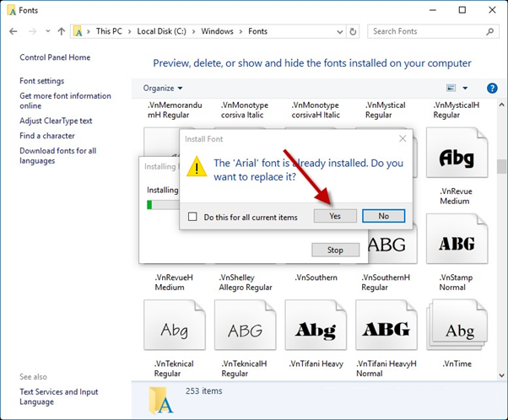Select the .VnTifani Heavy font icon

pyautogui.click(x=316, y=325)
